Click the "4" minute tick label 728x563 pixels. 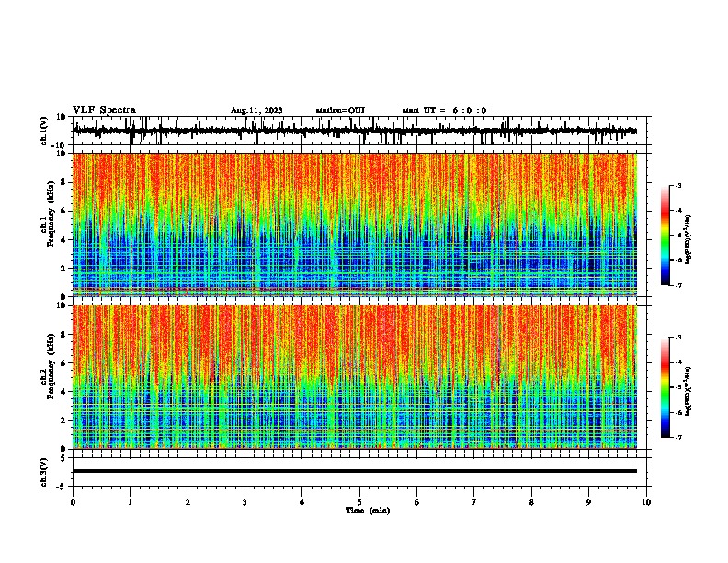(302, 502)
